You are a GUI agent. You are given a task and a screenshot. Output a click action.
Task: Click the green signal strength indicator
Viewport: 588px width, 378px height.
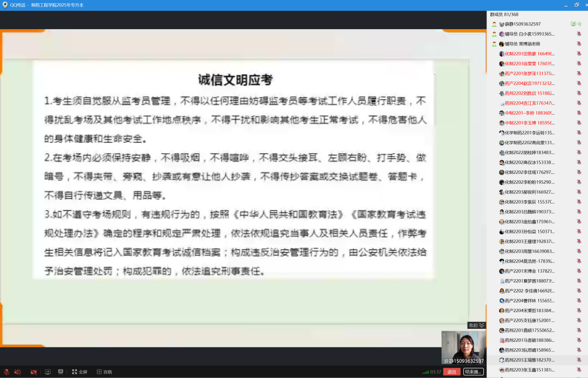(x=425, y=372)
